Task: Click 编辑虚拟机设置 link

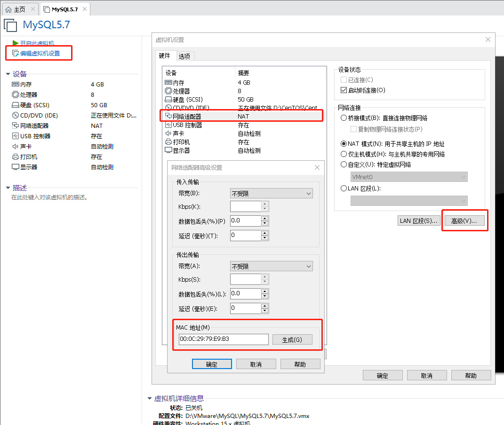Action: [40, 53]
